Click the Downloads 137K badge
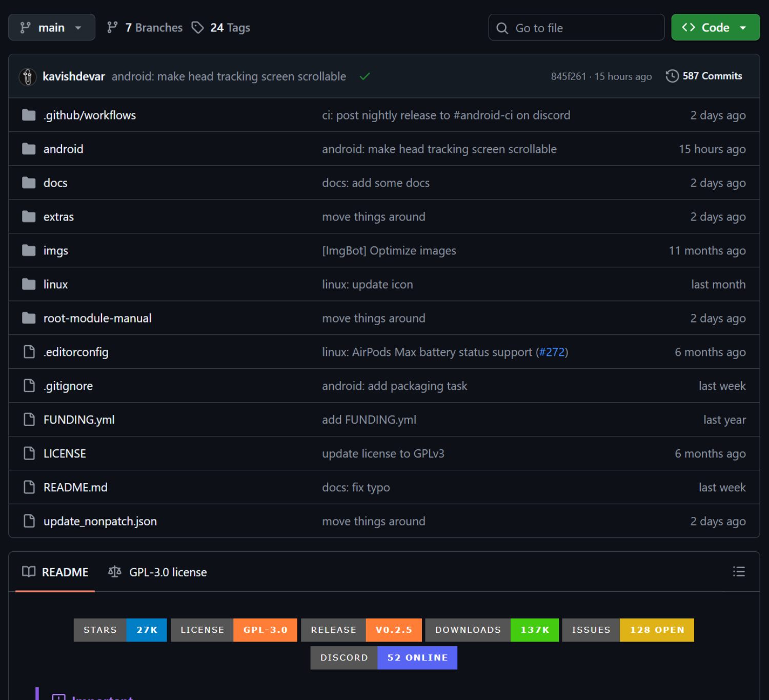The width and height of the screenshot is (769, 700). click(x=492, y=630)
